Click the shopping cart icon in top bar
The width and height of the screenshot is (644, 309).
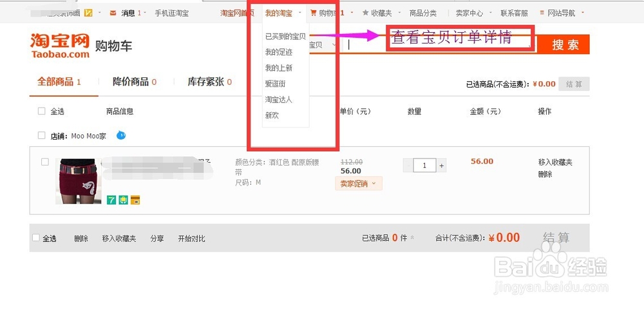pos(314,13)
